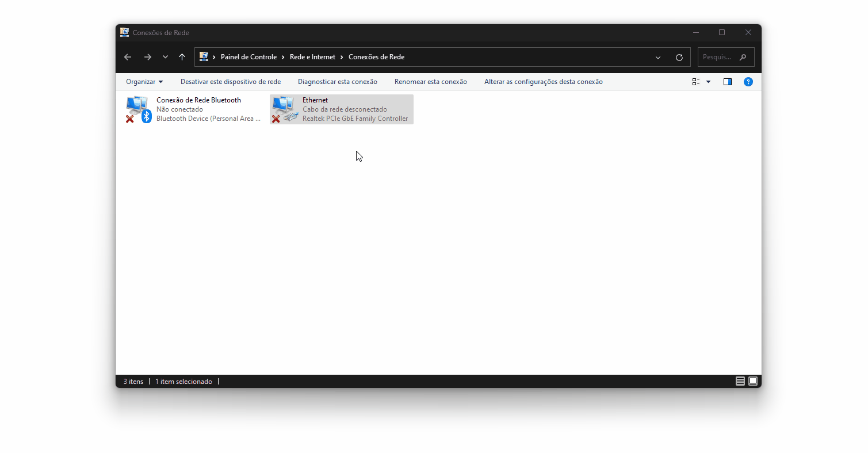The height and width of the screenshot is (453, 868).
Task: Minimize the Conexões de Rede window
Action: tap(696, 33)
